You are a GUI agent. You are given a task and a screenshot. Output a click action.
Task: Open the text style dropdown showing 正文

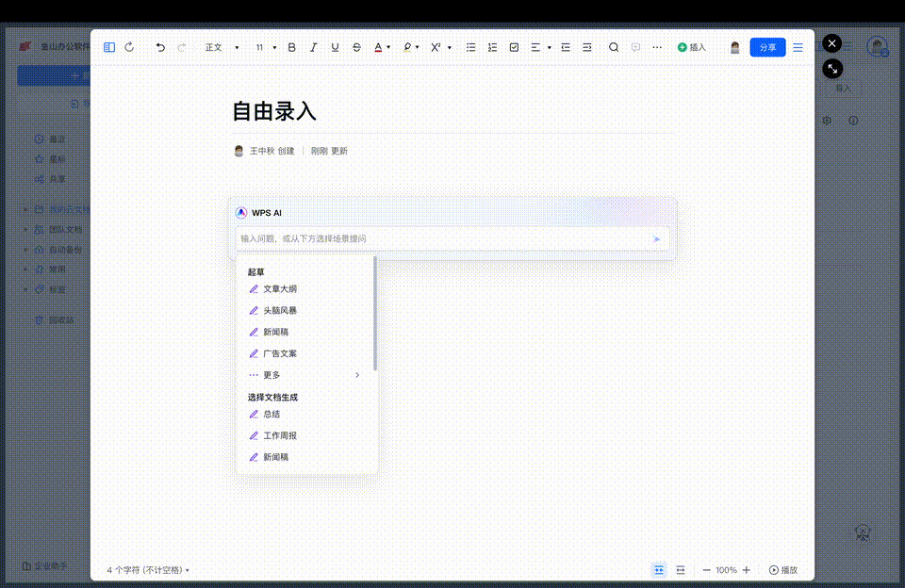coord(219,46)
